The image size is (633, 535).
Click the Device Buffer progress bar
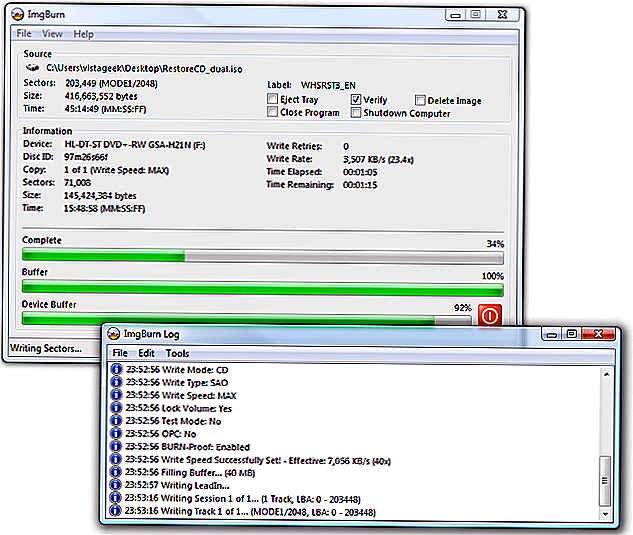(x=247, y=320)
